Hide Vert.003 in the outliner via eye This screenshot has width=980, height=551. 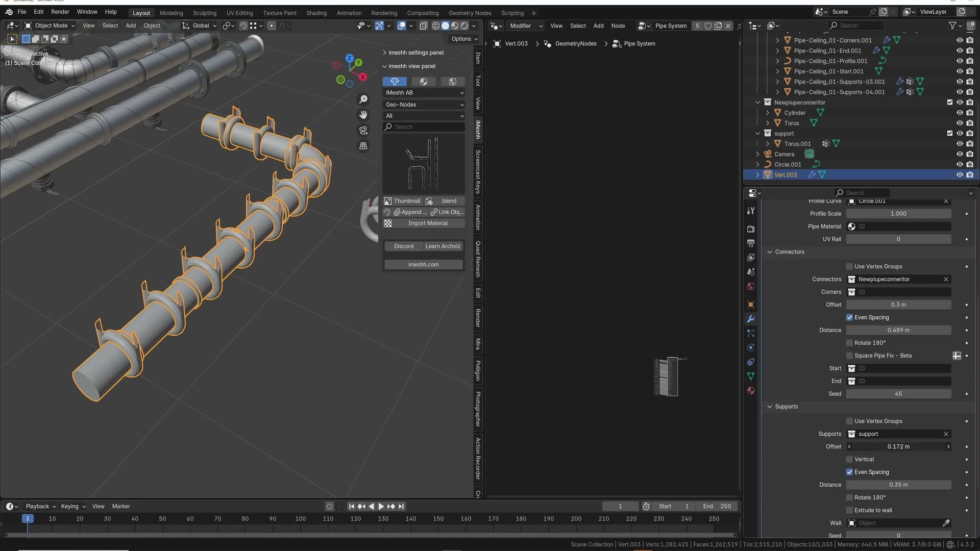tap(960, 174)
